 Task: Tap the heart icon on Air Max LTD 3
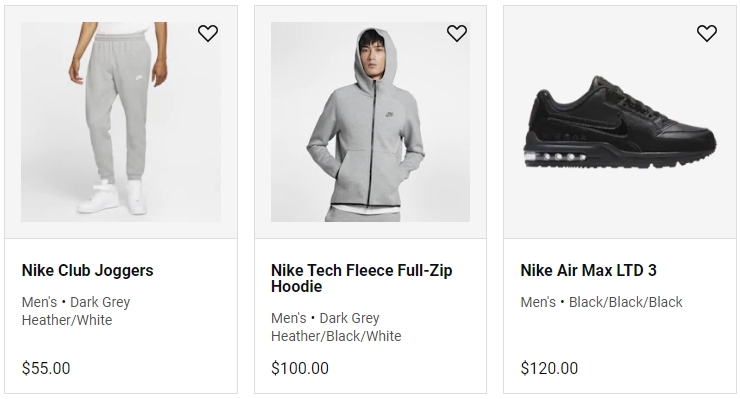pos(706,33)
